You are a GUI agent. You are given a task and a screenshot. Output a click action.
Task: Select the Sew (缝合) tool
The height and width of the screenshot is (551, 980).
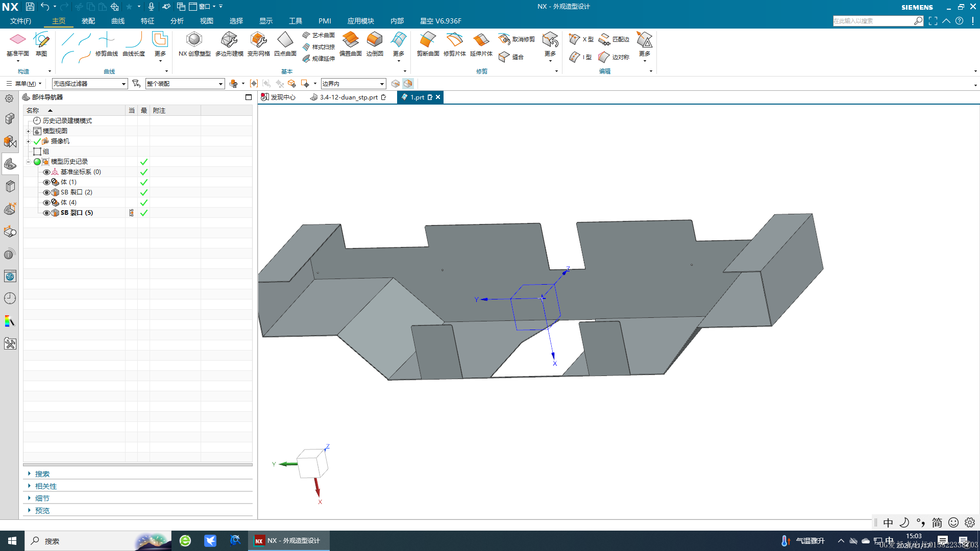tap(511, 57)
